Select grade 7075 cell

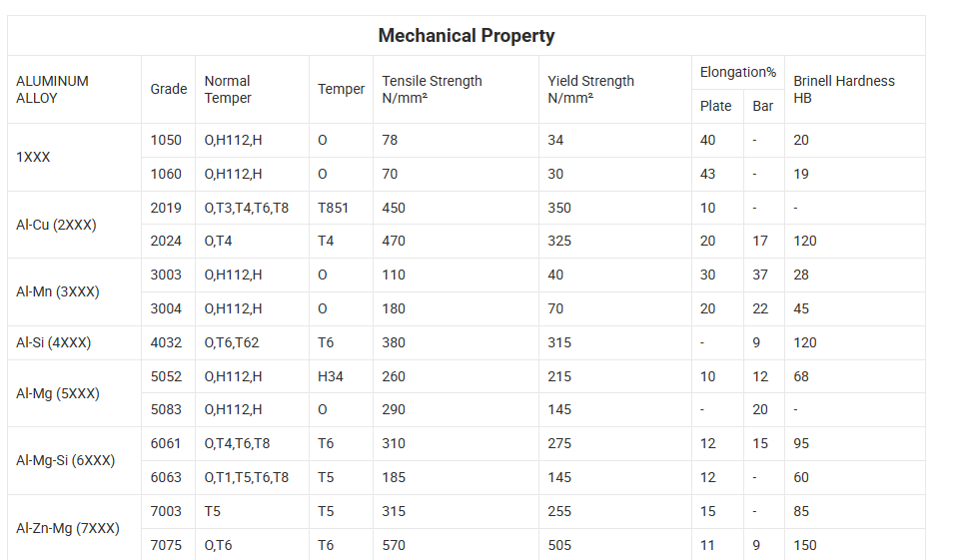(166, 545)
